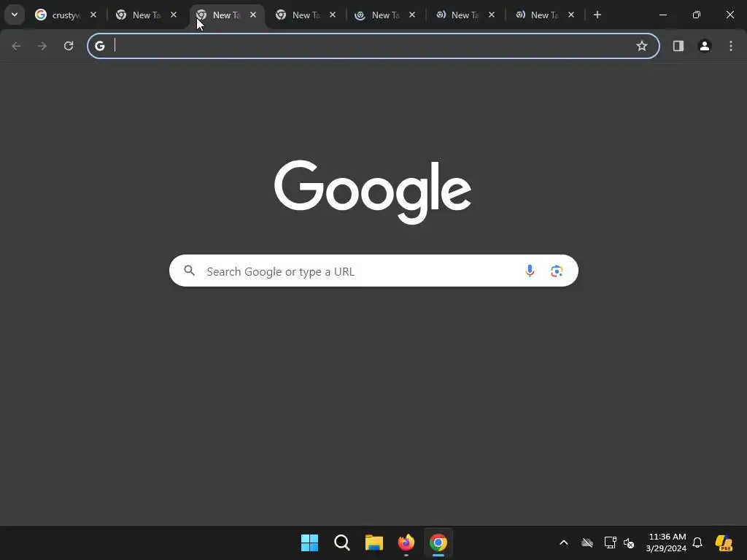This screenshot has width=747, height=560.
Task: Launch Firefox from the taskbar
Action: tap(406, 542)
